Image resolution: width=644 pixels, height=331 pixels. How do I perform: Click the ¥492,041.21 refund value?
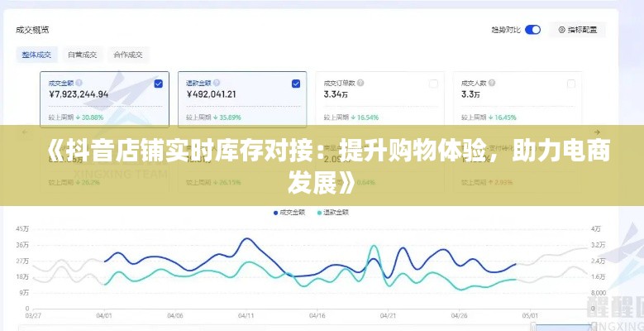tap(211, 94)
